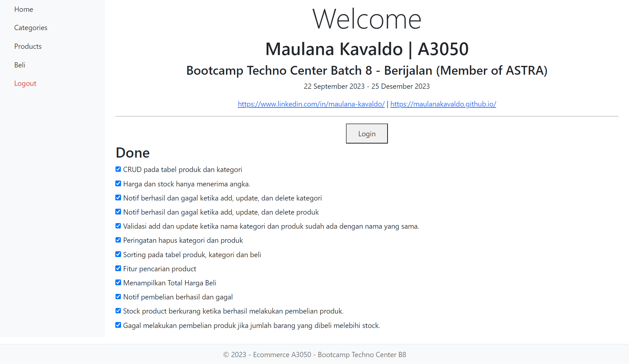This screenshot has height=364, width=629.
Task: Uncheck Validasi add dan update checkbox
Action: [118, 226]
